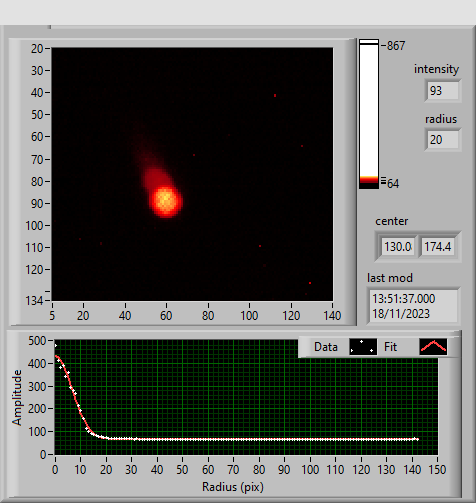
Task: Click the Fit legend label
Action: point(390,347)
